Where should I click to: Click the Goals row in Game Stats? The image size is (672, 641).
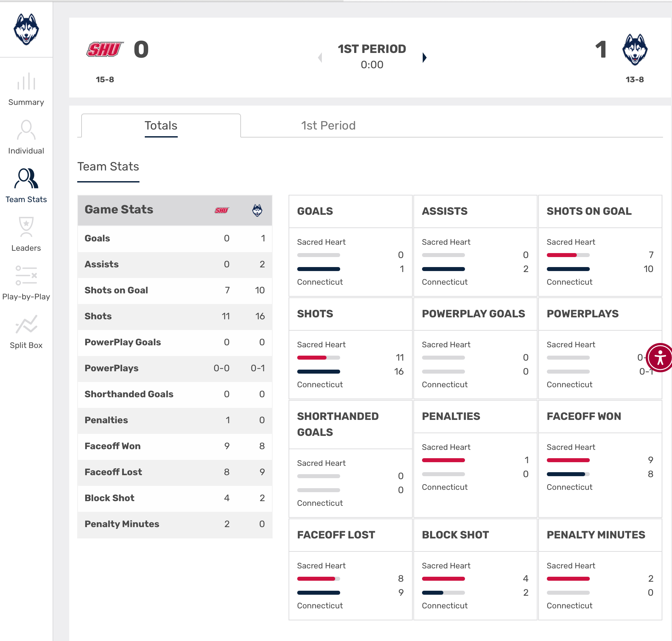point(175,238)
